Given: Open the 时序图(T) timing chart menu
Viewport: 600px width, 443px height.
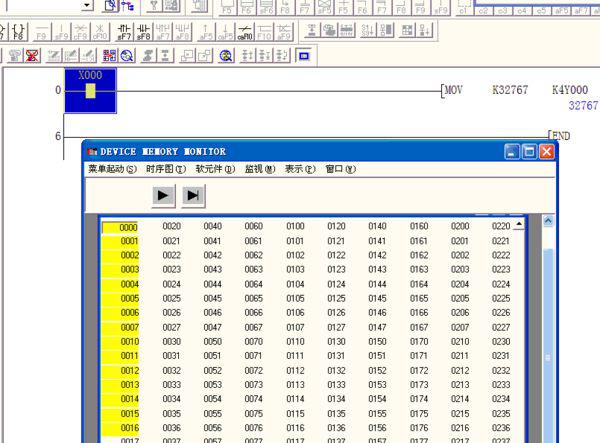Looking at the screenshot, I should [166, 169].
